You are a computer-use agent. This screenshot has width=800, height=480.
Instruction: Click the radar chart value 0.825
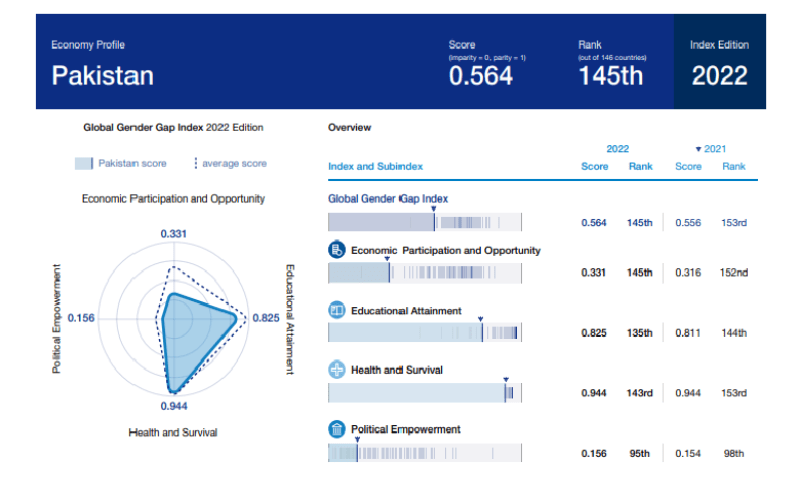266,318
